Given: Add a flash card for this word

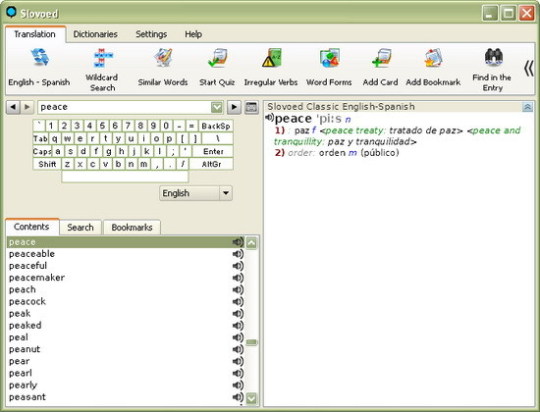Looking at the screenshot, I should tap(380, 68).
